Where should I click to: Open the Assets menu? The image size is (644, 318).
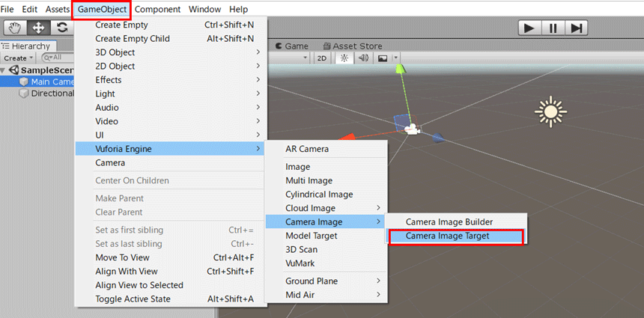(x=57, y=9)
